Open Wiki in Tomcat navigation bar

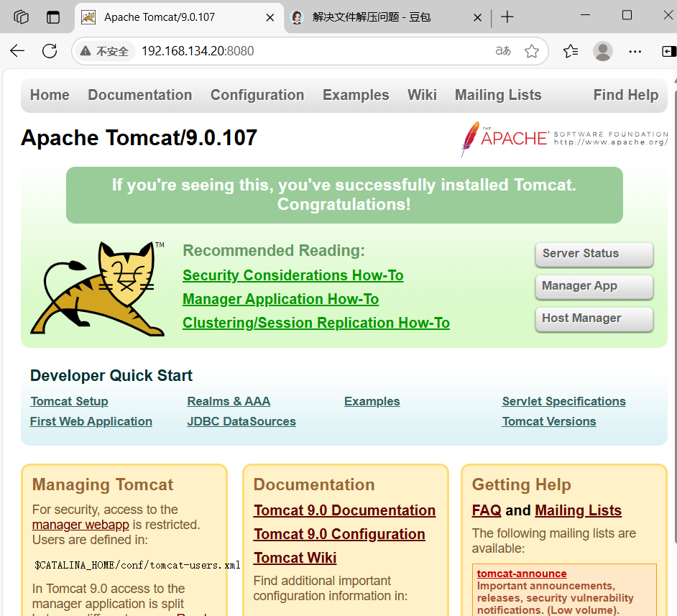(x=422, y=95)
